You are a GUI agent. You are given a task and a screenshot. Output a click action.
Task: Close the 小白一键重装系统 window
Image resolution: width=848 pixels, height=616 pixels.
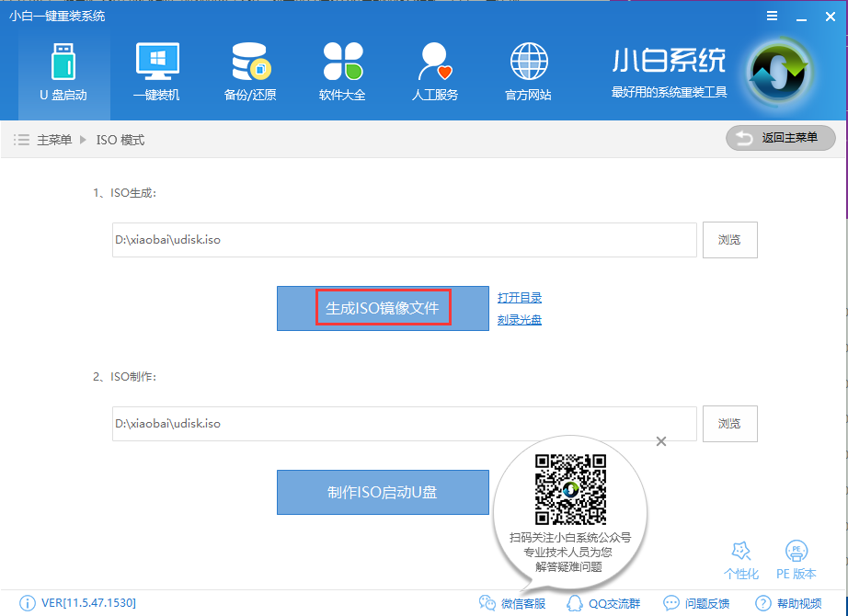(831, 17)
